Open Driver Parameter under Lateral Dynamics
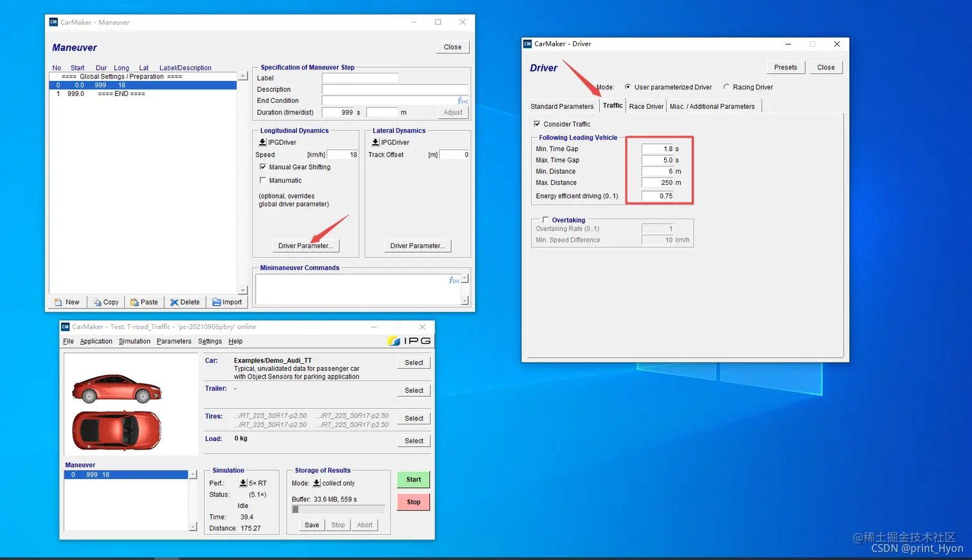The image size is (972, 560). [x=417, y=246]
